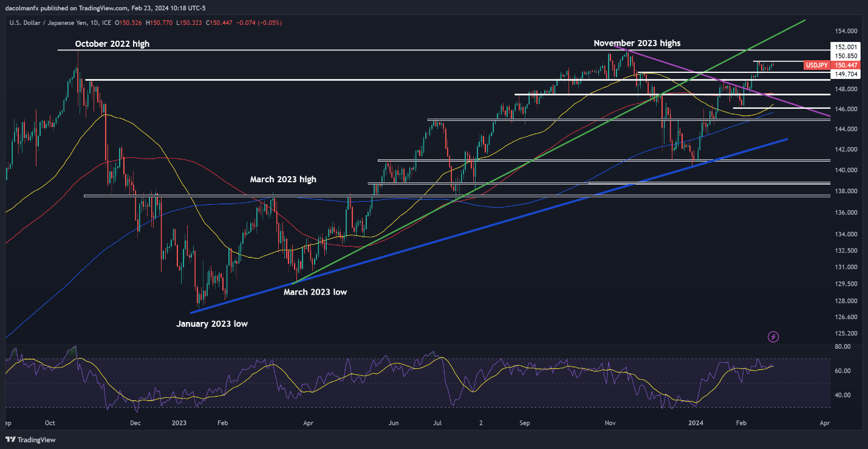Click the Oct label on the time axis
Image resolution: width=868 pixels, height=449 pixels.
[50, 422]
